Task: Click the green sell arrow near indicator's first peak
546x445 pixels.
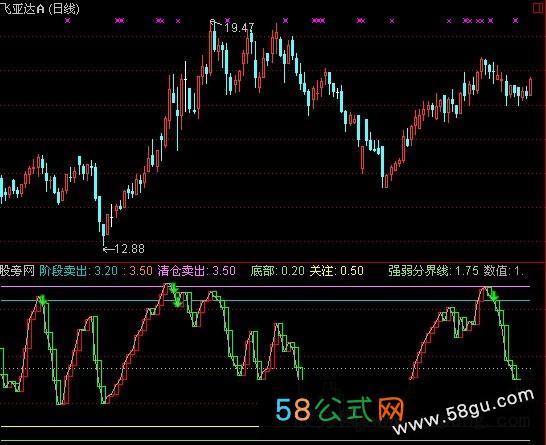Action: (x=42, y=300)
